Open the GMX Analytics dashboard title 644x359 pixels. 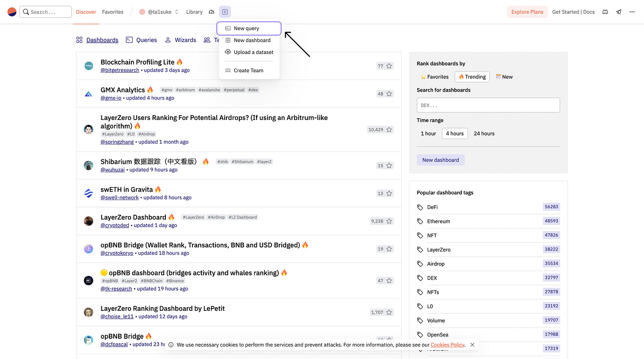[x=123, y=90]
